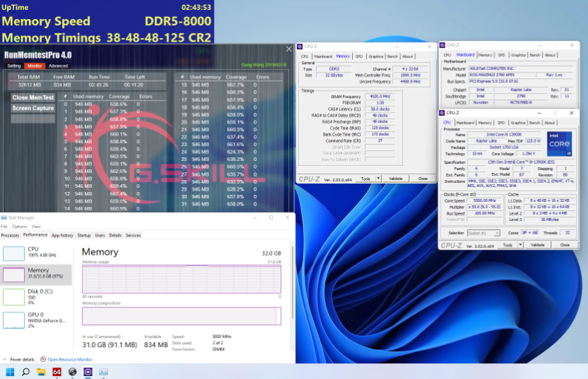Click the CAS# Latency value 38.0 clocks
The image size is (588, 379).
point(380,109)
